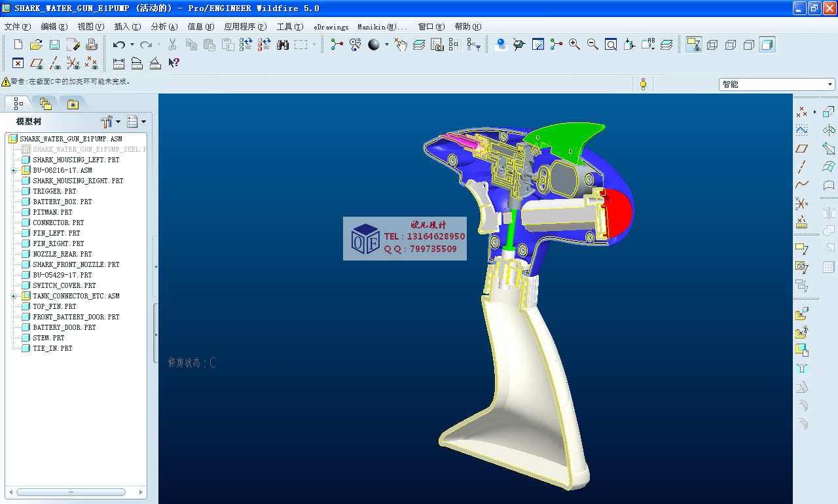Open the 视图(V) menu

pos(90,27)
